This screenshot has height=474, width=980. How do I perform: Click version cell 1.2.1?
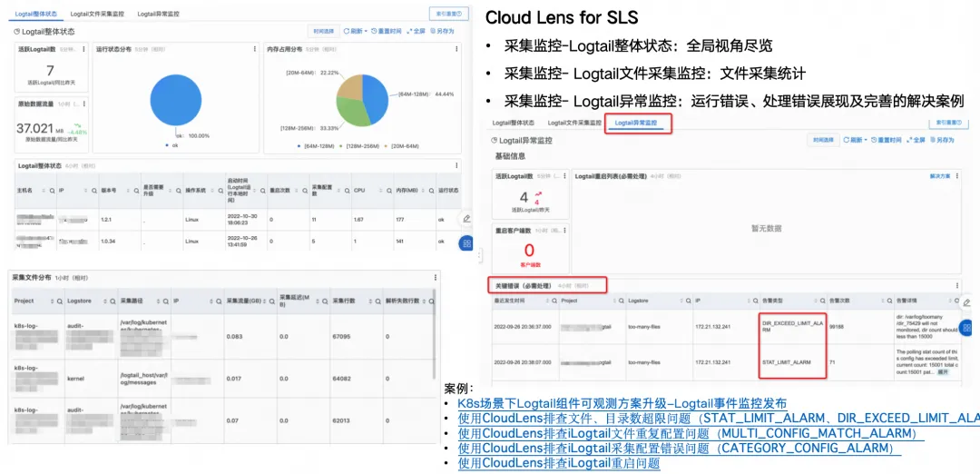click(x=106, y=220)
